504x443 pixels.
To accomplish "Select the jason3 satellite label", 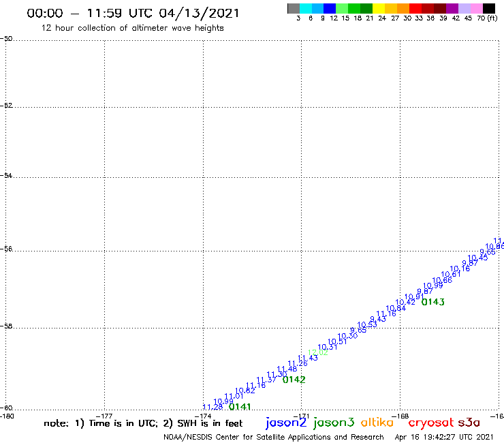I will pyautogui.click(x=334, y=423).
